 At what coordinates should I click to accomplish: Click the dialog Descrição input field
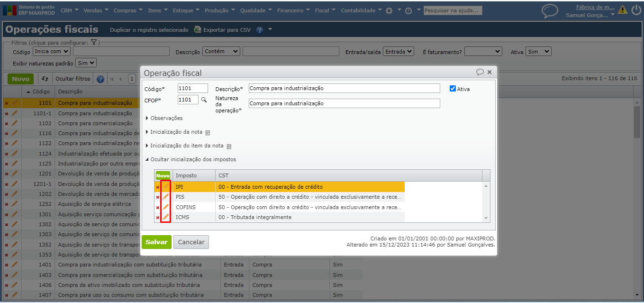click(345, 88)
